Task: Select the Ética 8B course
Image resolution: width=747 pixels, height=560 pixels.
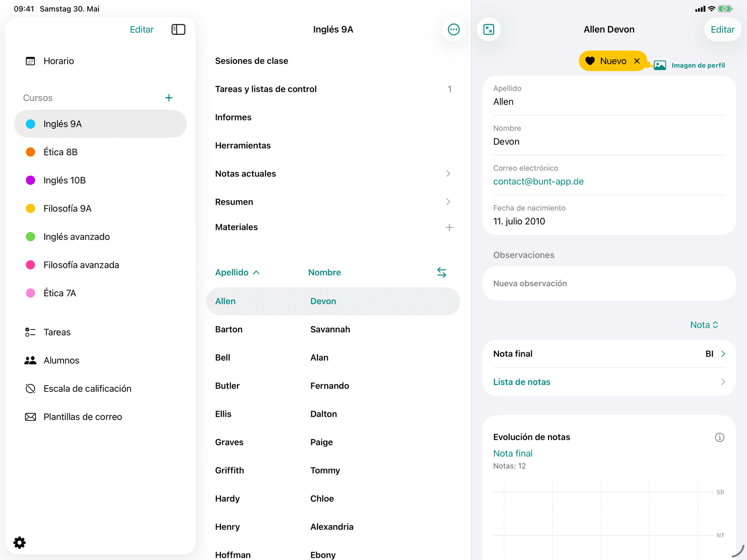Action: pos(100,152)
